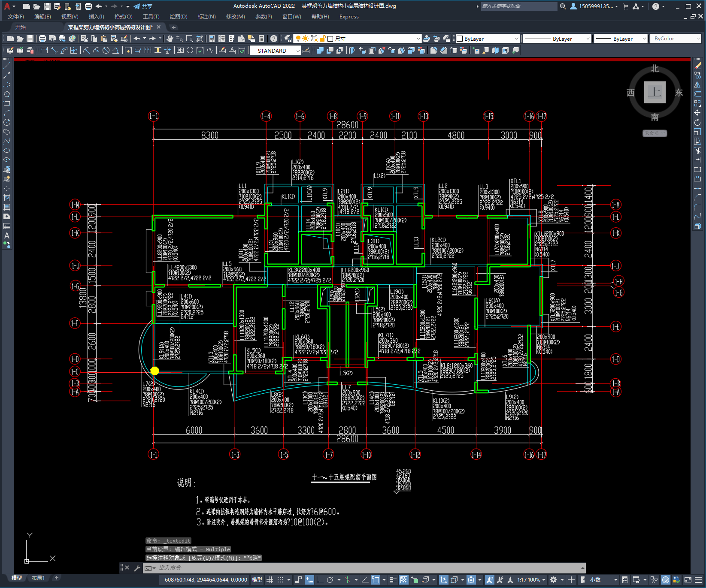Select the Move tool in modify toolbar
The width and height of the screenshot is (706, 588).
[697, 113]
